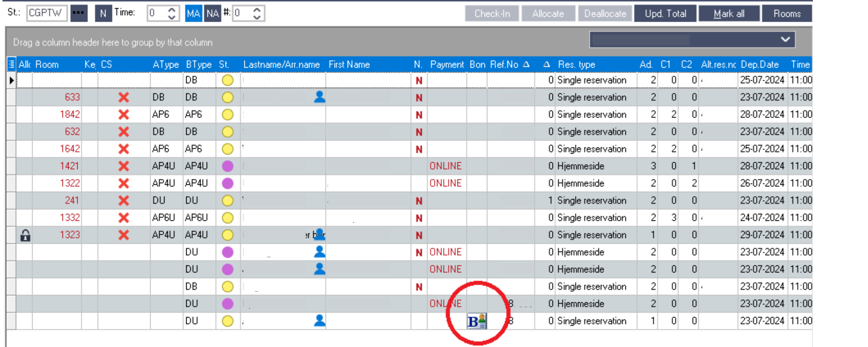This screenshot has width=868, height=347.
Task: Open the dropdown in the grouping bar
Action: coord(785,39)
